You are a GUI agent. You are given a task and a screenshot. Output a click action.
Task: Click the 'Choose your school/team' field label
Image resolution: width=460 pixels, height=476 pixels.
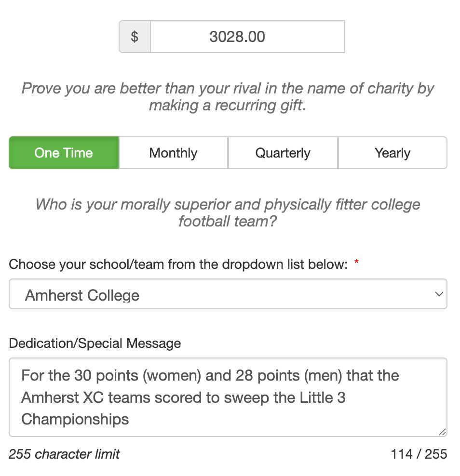pyautogui.click(x=178, y=264)
